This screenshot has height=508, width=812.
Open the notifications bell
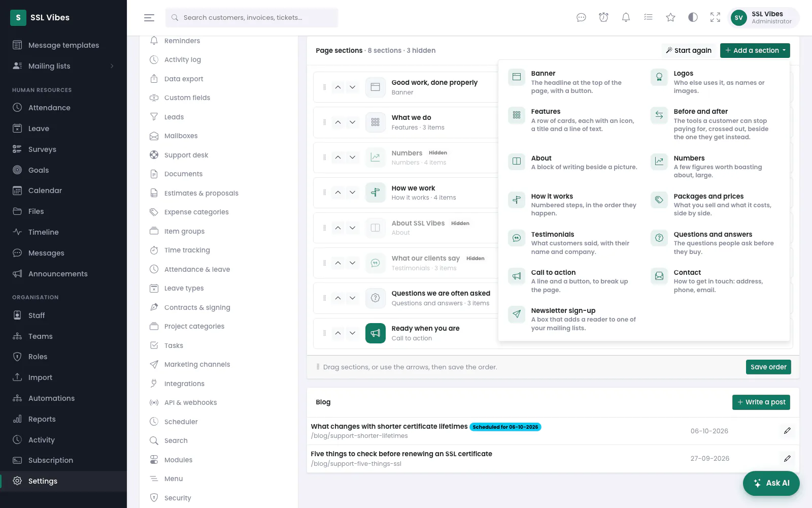(626, 17)
